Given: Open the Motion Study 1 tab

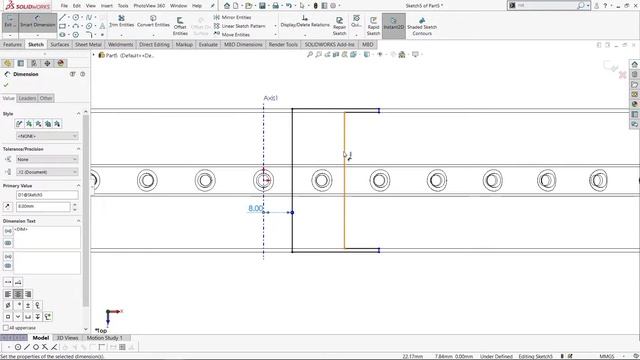Looking at the screenshot, I should click(x=104, y=338).
